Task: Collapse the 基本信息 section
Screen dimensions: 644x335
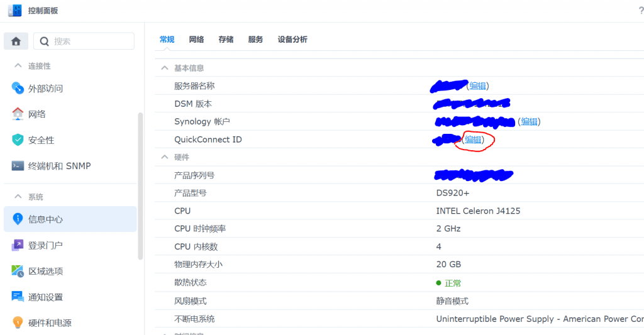Action: [165, 68]
